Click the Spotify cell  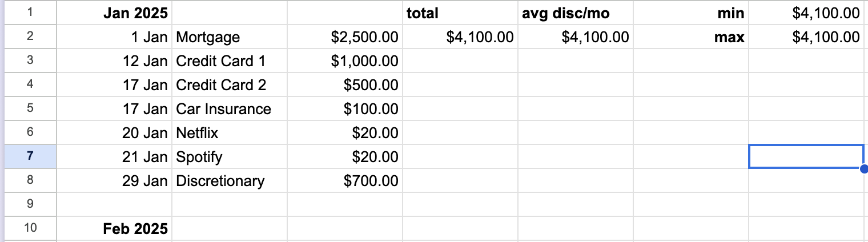click(230, 157)
